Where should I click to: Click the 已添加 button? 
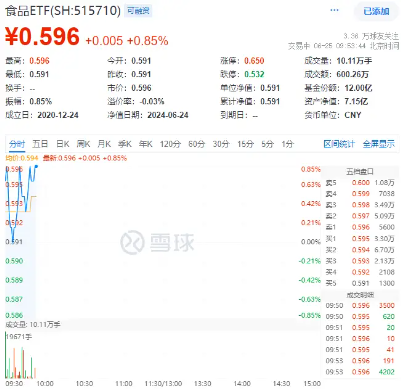[x=376, y=11]
